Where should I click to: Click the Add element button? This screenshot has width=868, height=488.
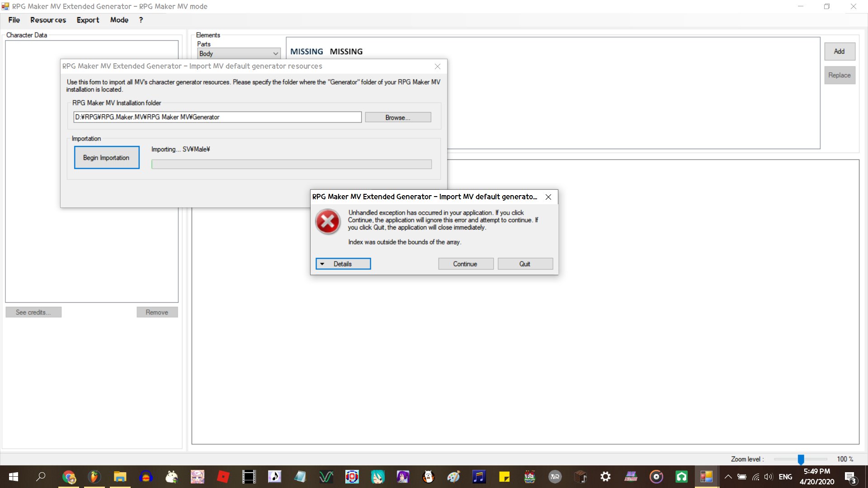(x=840, y=52)
